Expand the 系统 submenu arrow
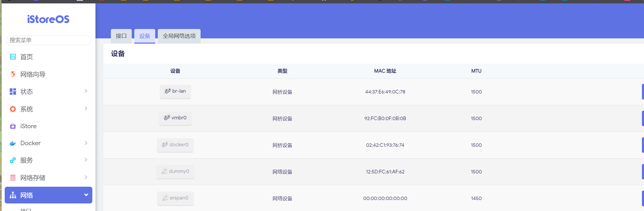 point(86,109)
